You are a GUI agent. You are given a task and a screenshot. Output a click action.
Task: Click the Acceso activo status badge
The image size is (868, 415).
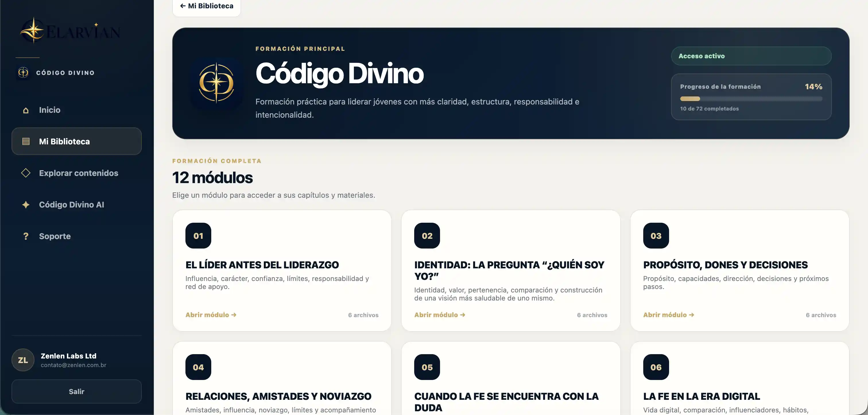[751, 56]
